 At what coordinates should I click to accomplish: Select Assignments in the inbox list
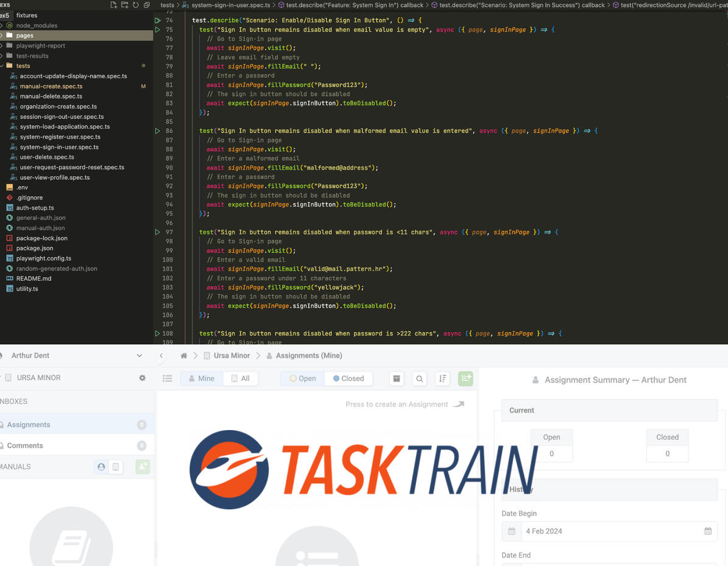29,425
